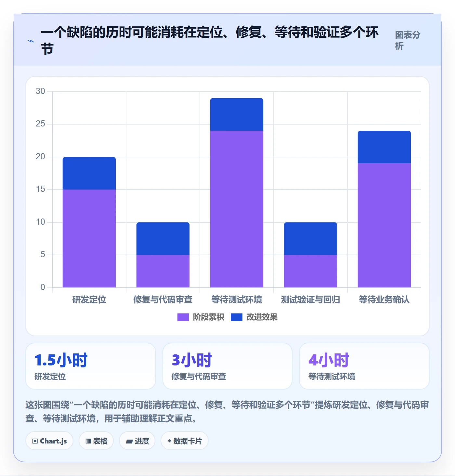
Task: Open the 3小时 修复与代码审查 data card
Action: coord(227,366)
